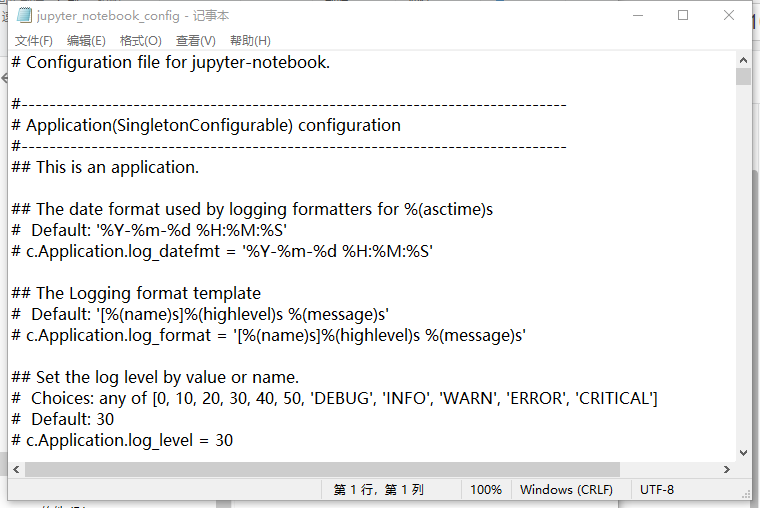Minimize the Notepad window
The height and width of the screenshot is (508, 760).
[x=638, y=16]
